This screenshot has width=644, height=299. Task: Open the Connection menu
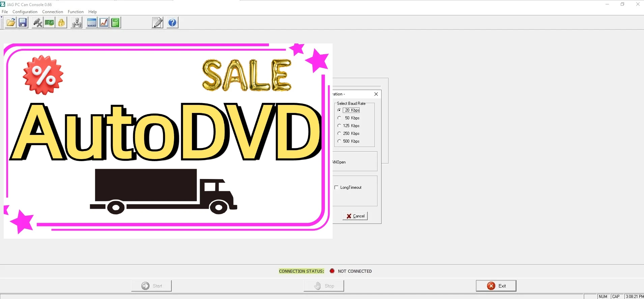click(x=53, y=12)
